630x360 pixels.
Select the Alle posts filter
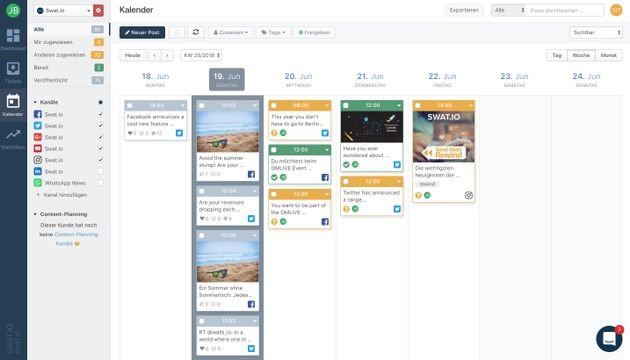pyautogui.click(x=68, y=29)
